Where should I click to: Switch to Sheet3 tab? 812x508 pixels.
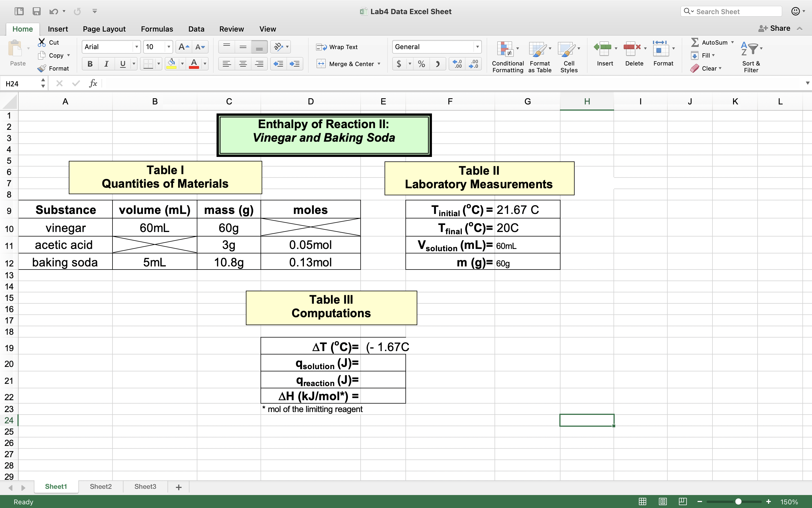(145, 487)
